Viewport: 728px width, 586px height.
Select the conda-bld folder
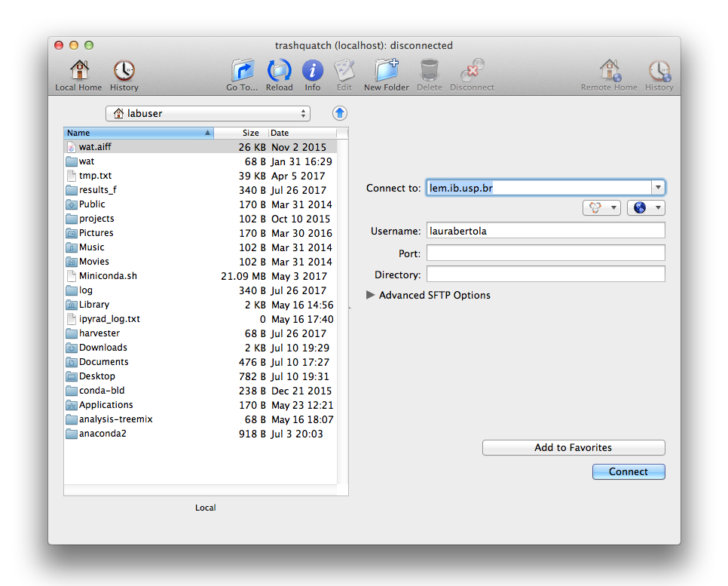pyautogui.click(x=200, y=391)
